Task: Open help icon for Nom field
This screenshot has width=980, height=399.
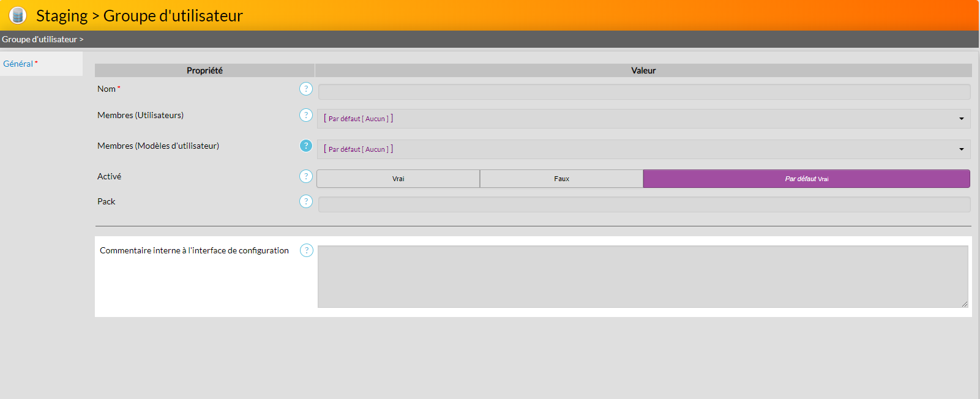Action: pos(306,89)
